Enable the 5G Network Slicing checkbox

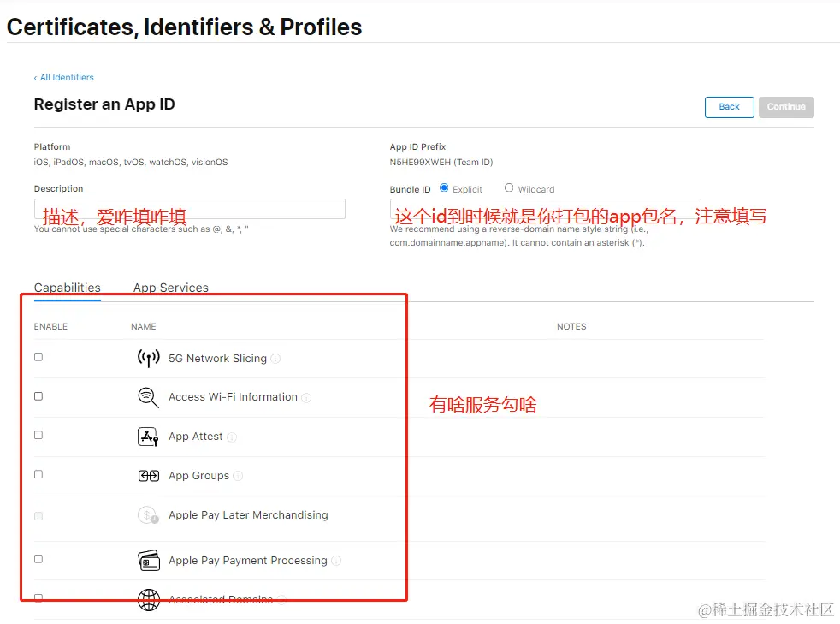[38, 357]
